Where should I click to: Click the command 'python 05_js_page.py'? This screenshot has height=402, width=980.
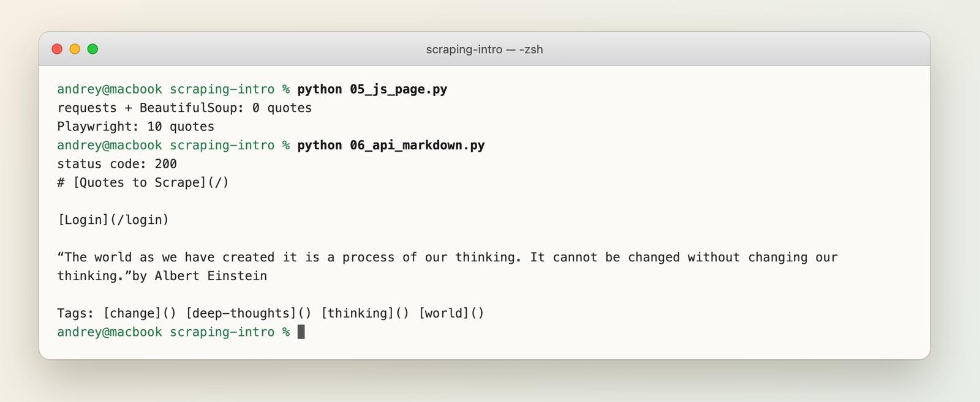(372, 89)
